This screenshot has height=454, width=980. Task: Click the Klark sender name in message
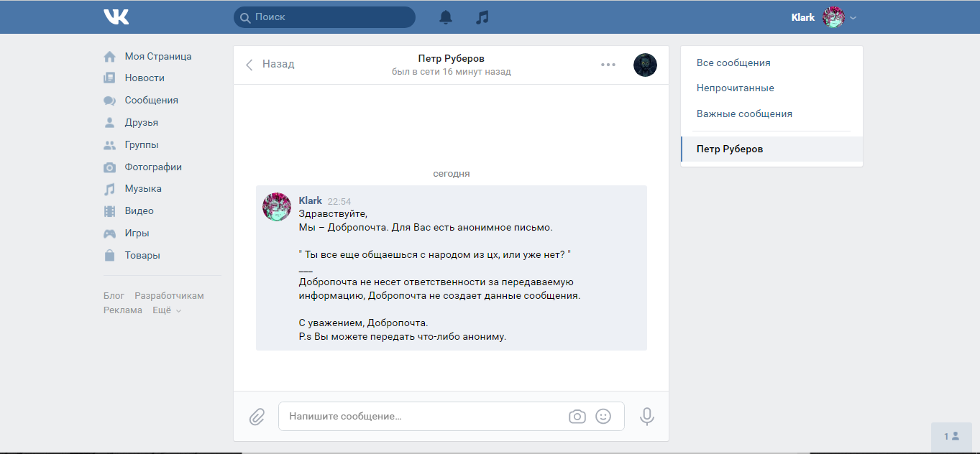coord(311,200)
